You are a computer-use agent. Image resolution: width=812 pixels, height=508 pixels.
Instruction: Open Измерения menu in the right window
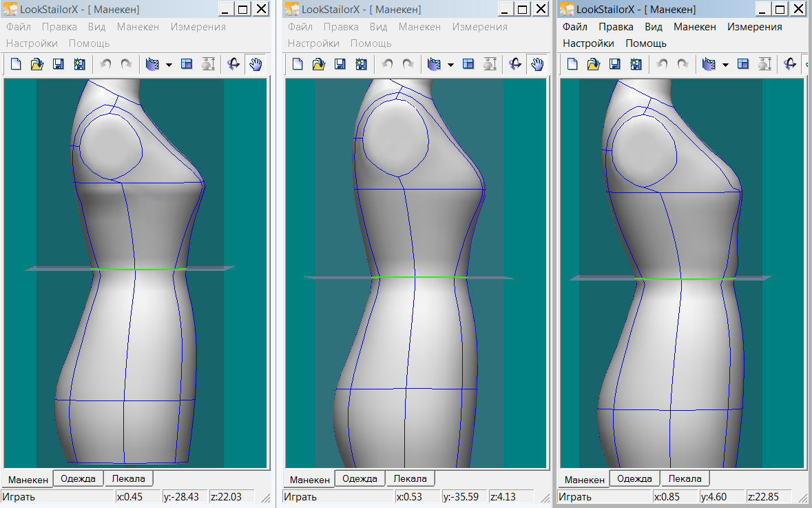pyautogui.click(x=755, y=27)
